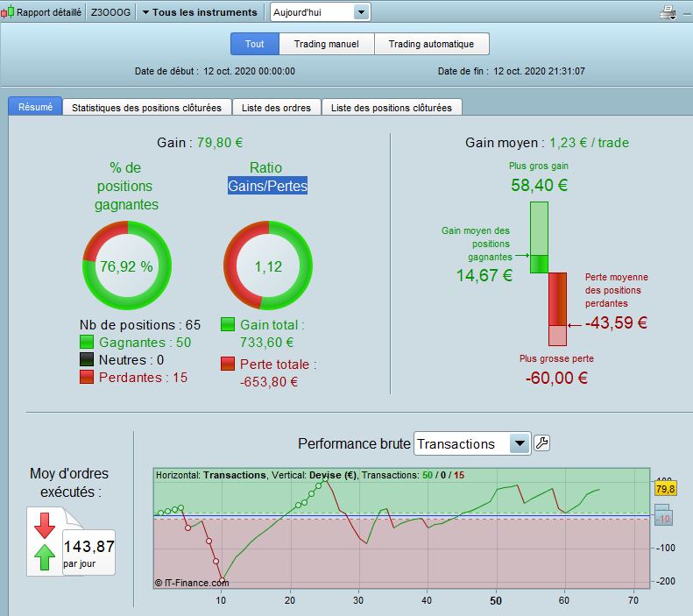Click the print icon in the top bar

668,12
